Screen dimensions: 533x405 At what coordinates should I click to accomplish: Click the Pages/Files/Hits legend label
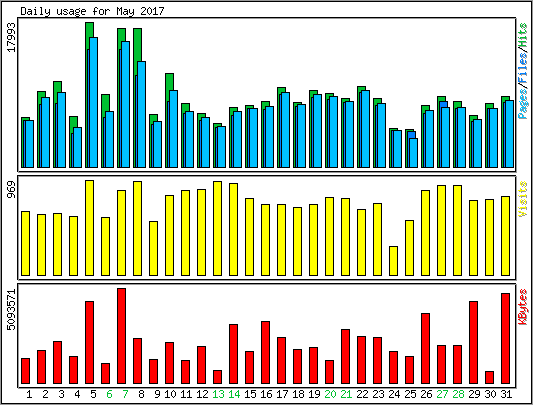[523, 71]
